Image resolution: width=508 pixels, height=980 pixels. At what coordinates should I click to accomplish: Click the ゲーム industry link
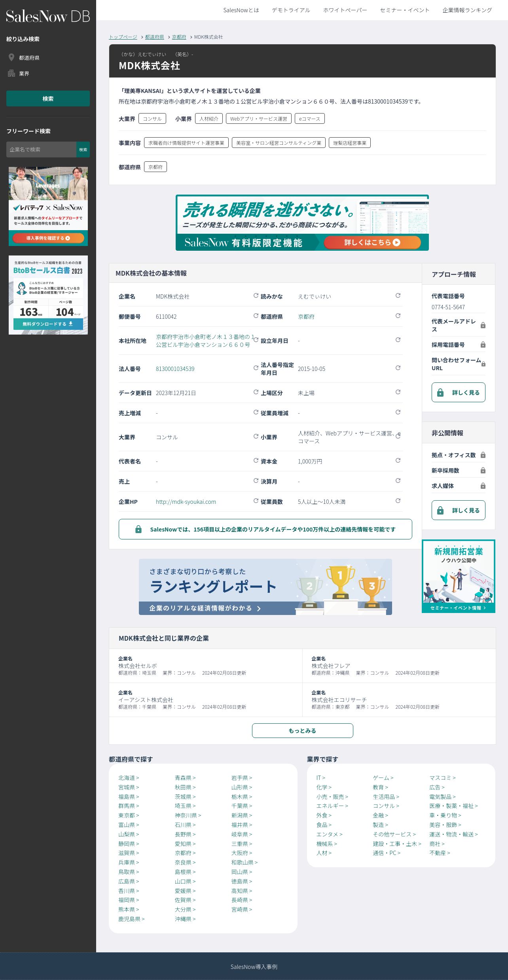tap(383, 778)
